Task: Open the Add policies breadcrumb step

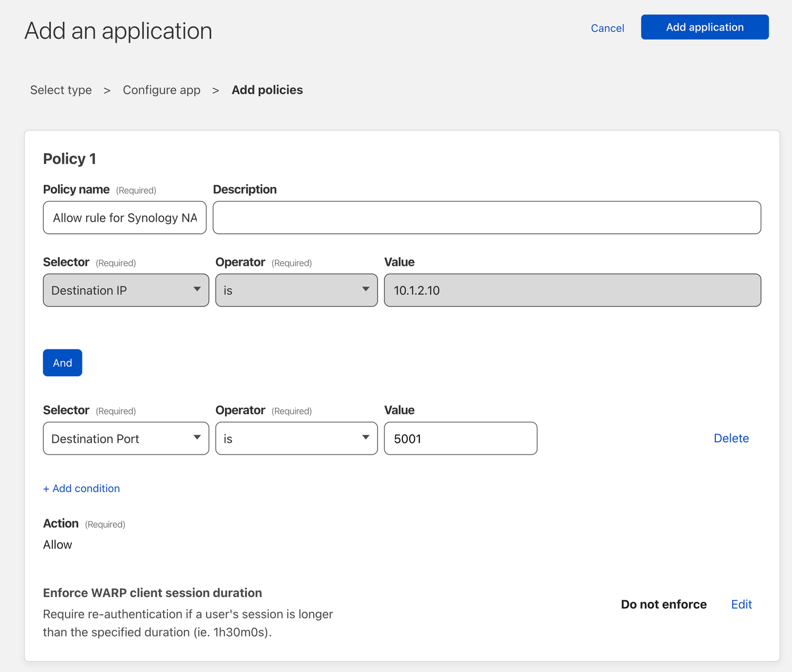Action: tap(267, 90)
